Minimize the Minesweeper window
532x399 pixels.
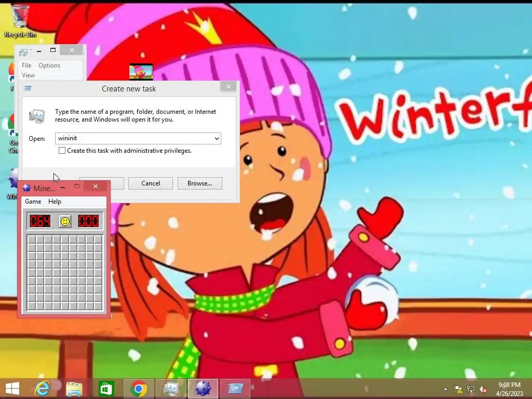pyautogui.click(x=63, y=187)
